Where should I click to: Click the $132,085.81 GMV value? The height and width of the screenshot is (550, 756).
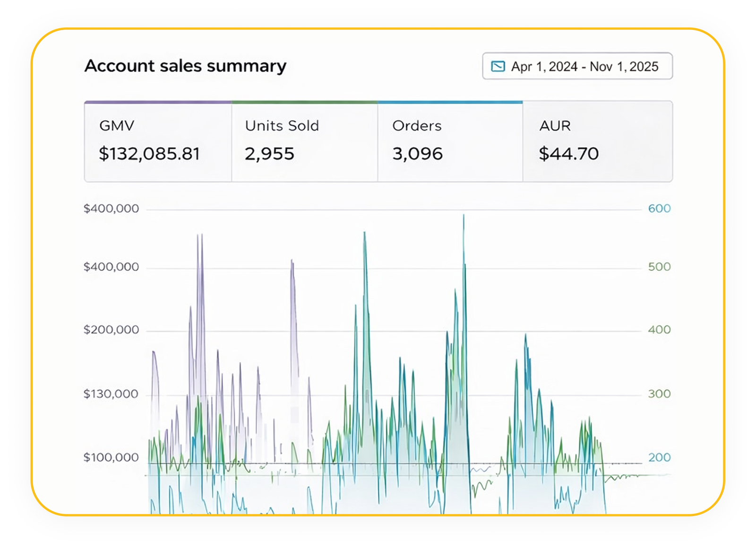pos(149,154)
